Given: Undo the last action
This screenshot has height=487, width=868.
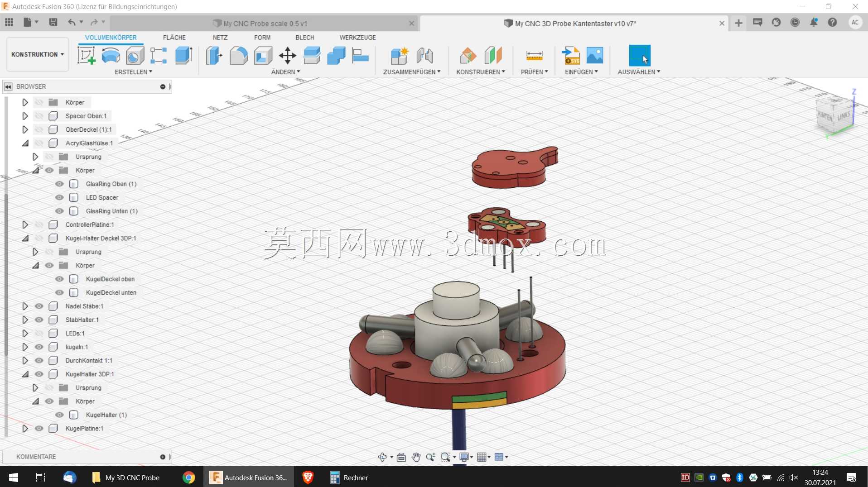Looking at the screenshot, I should point(72,22).
